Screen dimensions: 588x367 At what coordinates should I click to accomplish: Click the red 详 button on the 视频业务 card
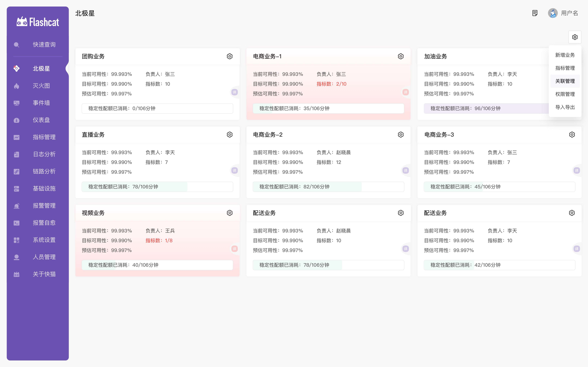coord(235,249)
